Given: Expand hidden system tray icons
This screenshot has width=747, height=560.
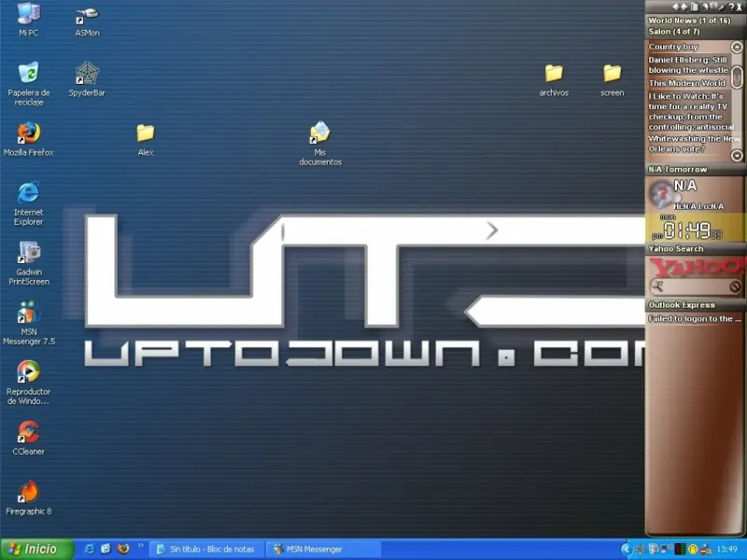Looking at the screenshot, I should tap(627, 549).
